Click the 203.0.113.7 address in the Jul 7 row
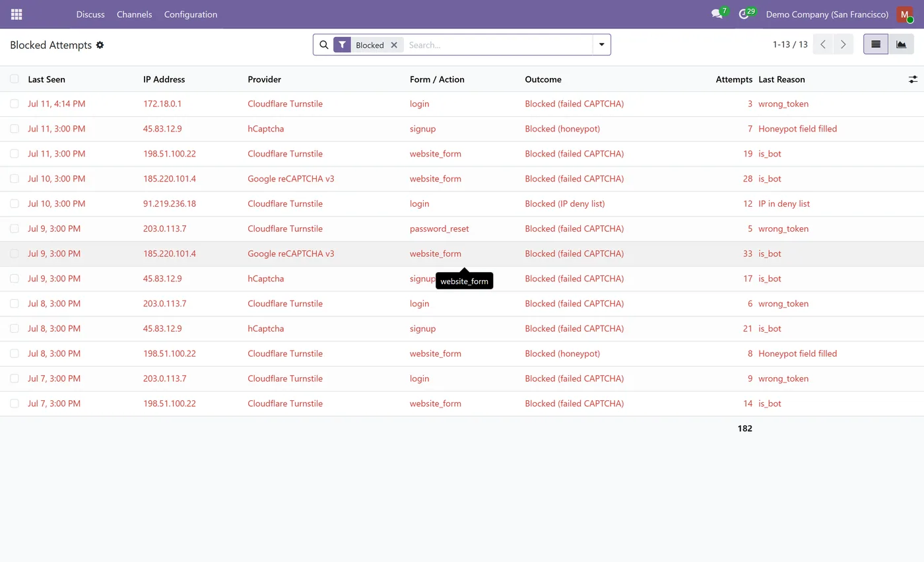 point(165,378)
